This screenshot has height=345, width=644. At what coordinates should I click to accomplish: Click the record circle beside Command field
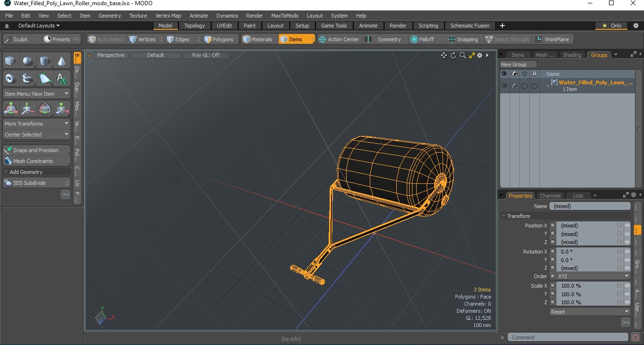pyautogui.click(x=635, y=337)
